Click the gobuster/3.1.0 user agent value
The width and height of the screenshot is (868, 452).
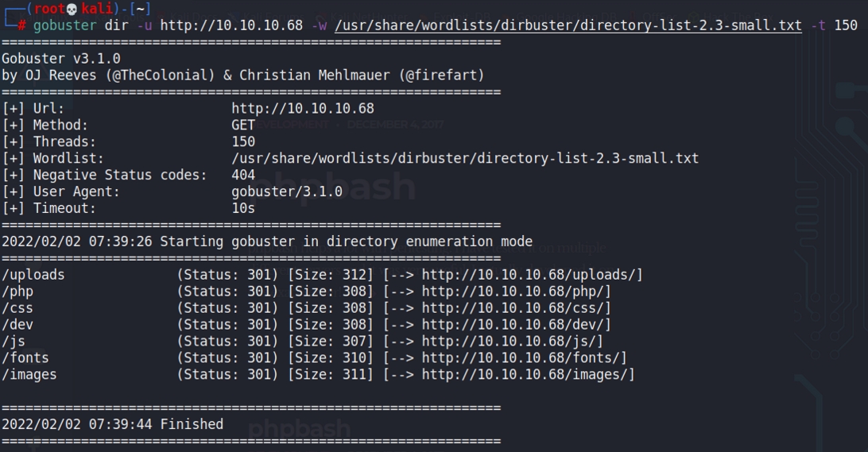click(287, 191)
